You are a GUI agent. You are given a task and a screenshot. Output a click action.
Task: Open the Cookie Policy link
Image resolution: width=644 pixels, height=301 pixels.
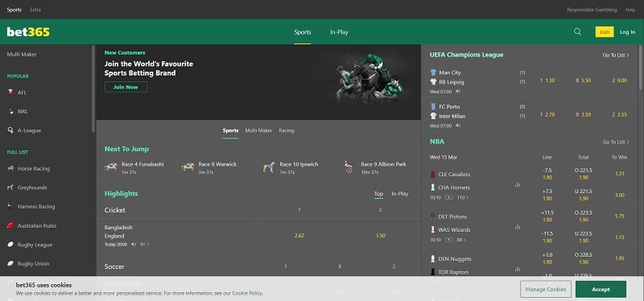pos(247,294)
